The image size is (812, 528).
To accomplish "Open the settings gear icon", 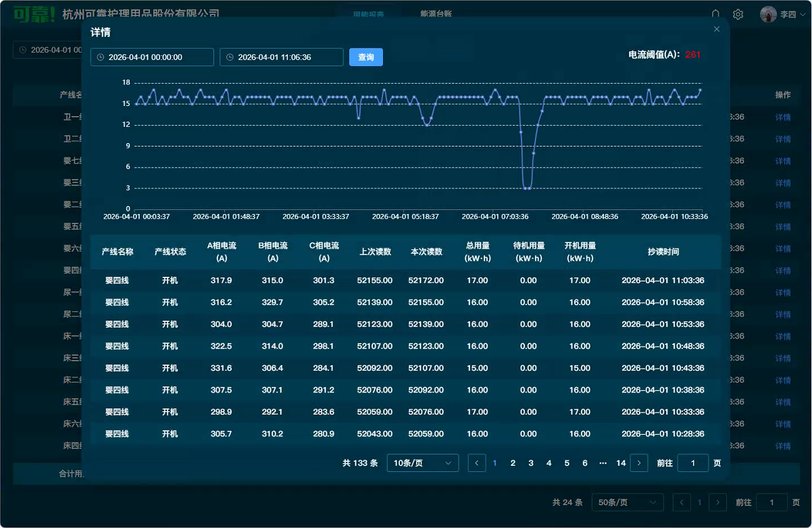I will (738, 14).
